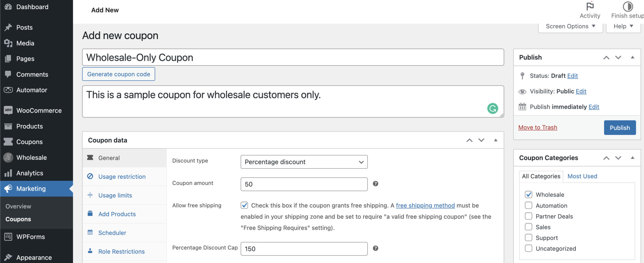Image resolution: width=644 pixels, height=263 pixels.
Task: Click the Percentage Discount Cap help icon
Action: [375, 248]
